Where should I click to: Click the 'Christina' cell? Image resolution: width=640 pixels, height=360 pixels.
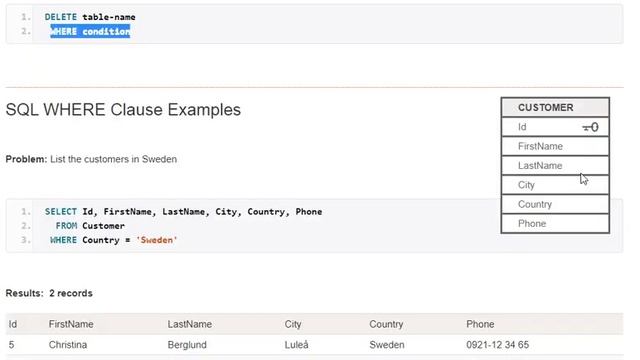(68, 345)
